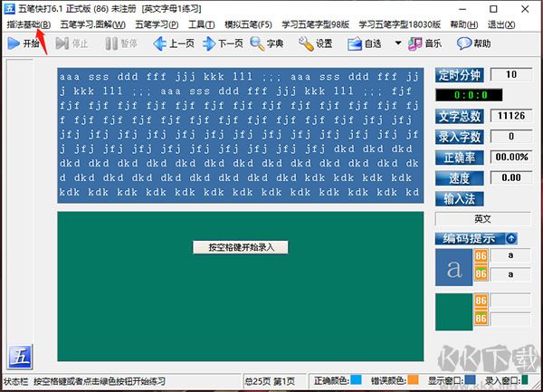Pick the 正确颜色 blue color swatch

(x=357, y=379)
